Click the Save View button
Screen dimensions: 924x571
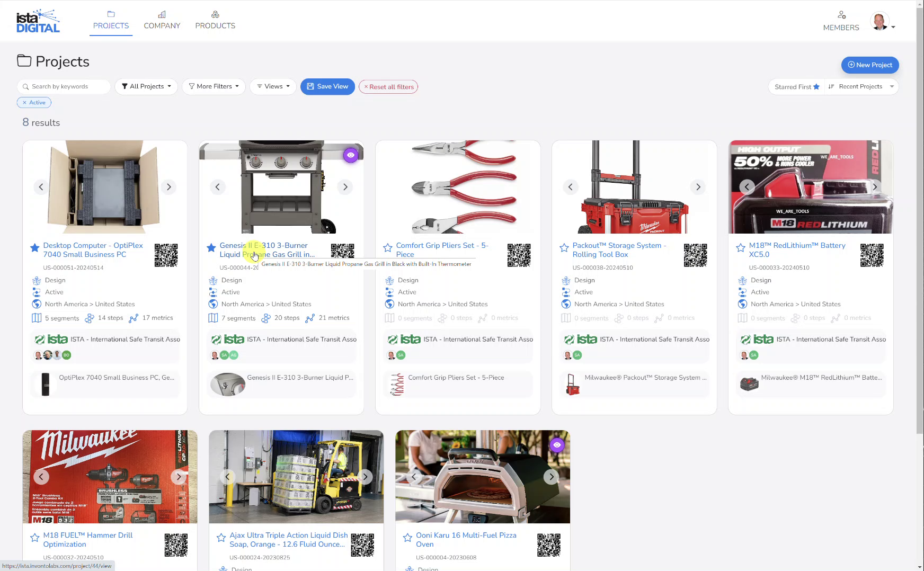coord(327,86)
